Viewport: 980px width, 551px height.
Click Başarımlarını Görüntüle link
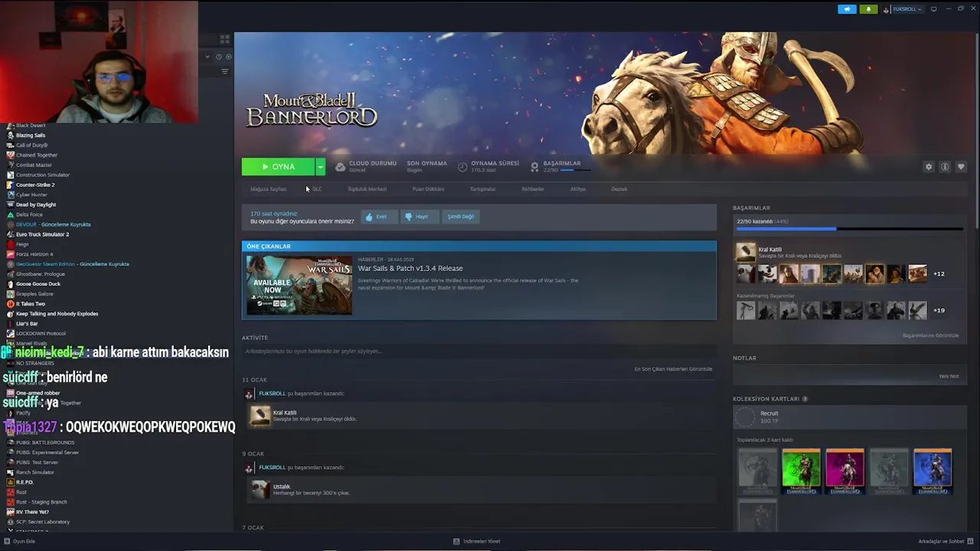(930, 336)
